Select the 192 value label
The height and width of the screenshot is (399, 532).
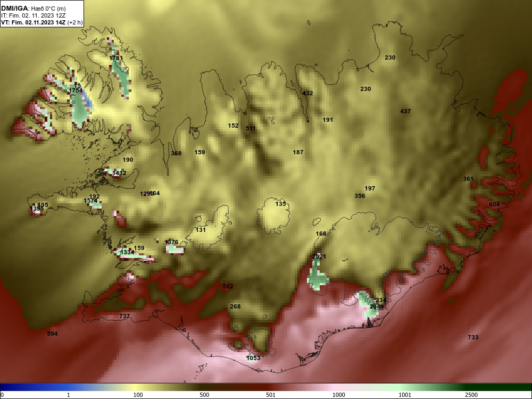(94, 196)
